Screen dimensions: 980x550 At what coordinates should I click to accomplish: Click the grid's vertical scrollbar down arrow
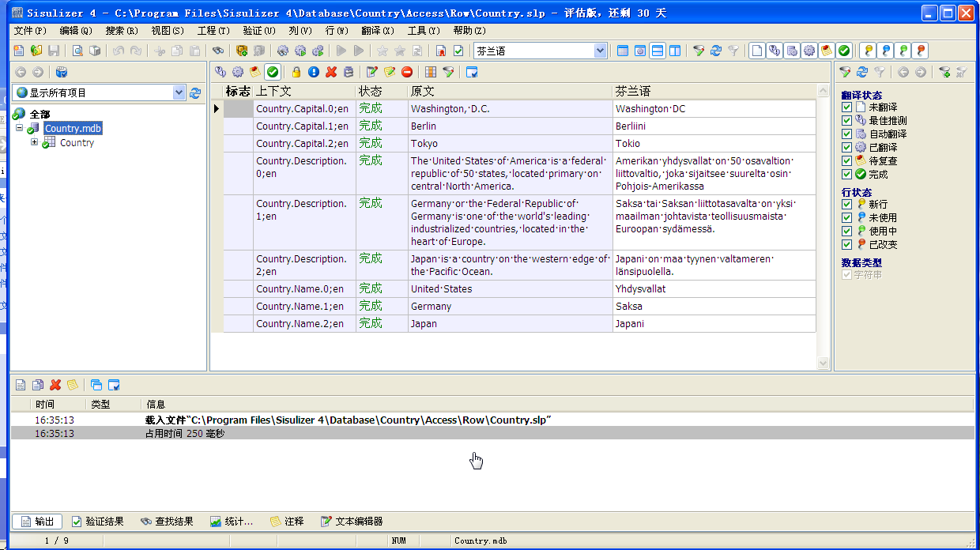pos(823,364)
